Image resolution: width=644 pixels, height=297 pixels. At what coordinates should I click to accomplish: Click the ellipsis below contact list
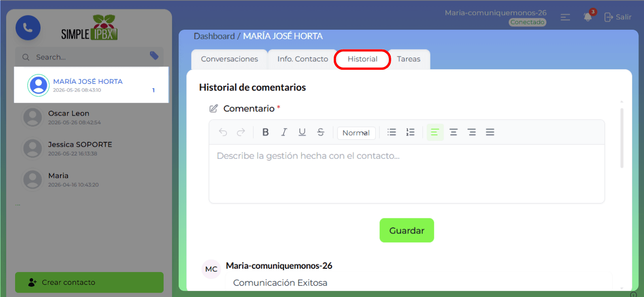[x=17, y=204]
